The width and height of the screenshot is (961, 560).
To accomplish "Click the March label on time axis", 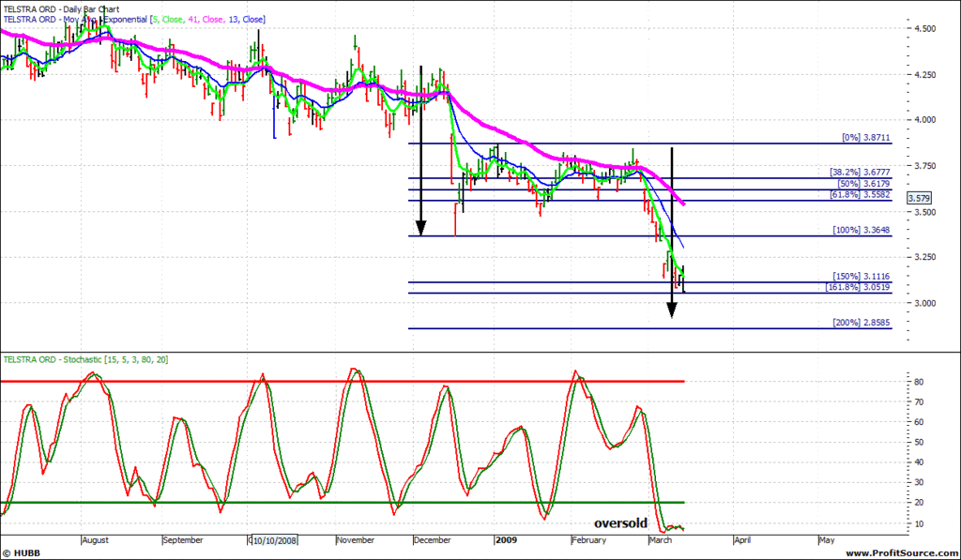I will click(x=660, y=540).
